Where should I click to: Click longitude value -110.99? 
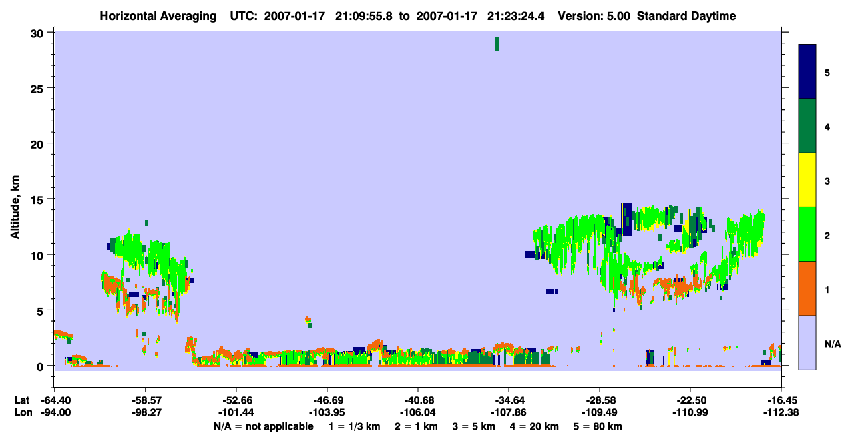690,412
